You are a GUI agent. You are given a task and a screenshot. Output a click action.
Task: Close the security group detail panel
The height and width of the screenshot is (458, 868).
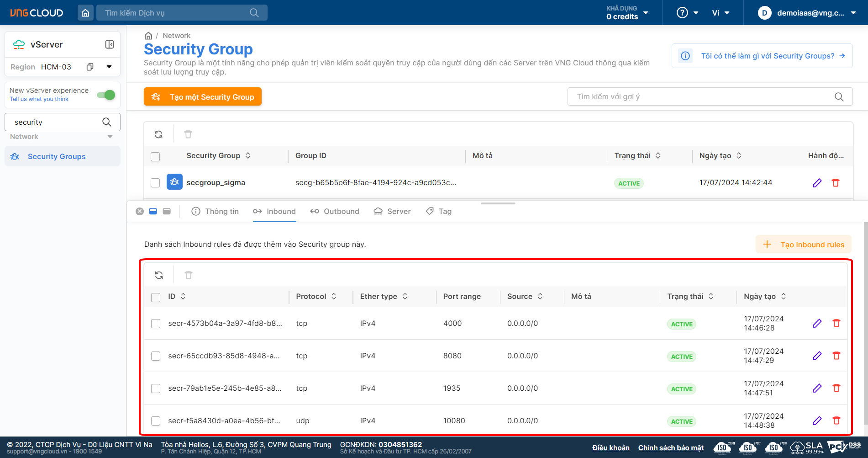coord(140,211)
